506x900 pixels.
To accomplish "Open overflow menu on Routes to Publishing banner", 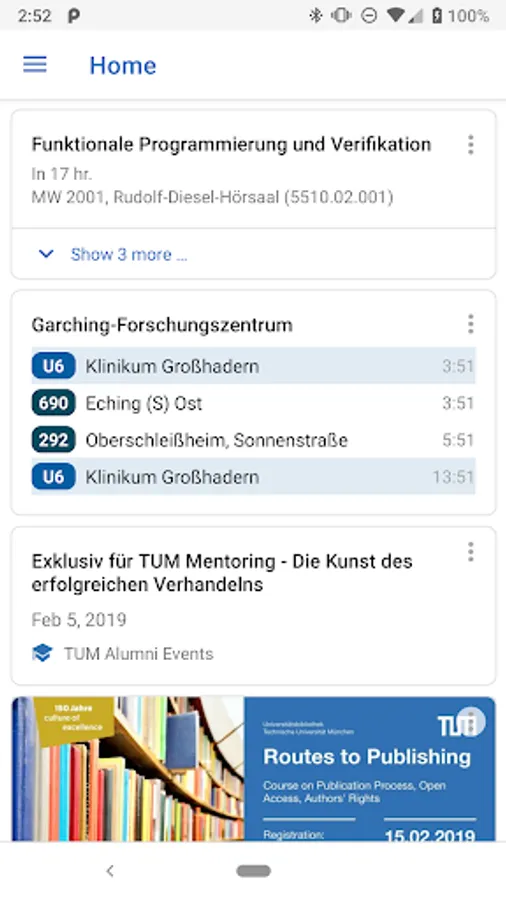I will coord(471,721).
